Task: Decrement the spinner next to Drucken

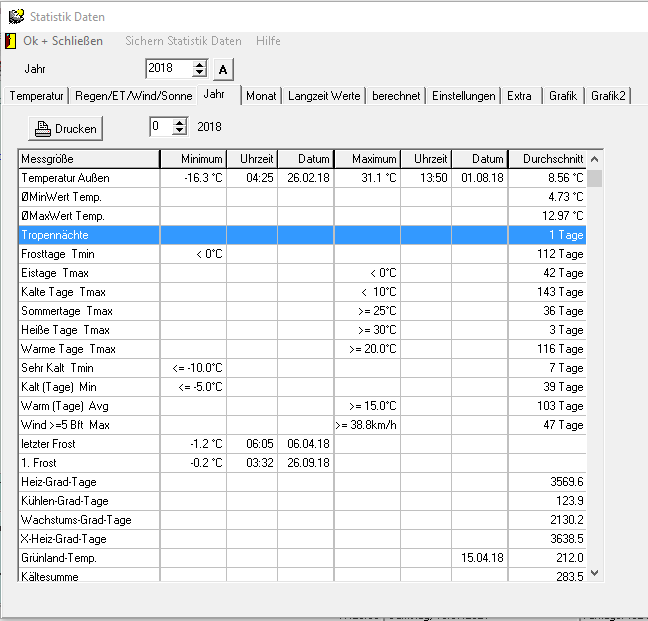Action: tap(179, 131)
